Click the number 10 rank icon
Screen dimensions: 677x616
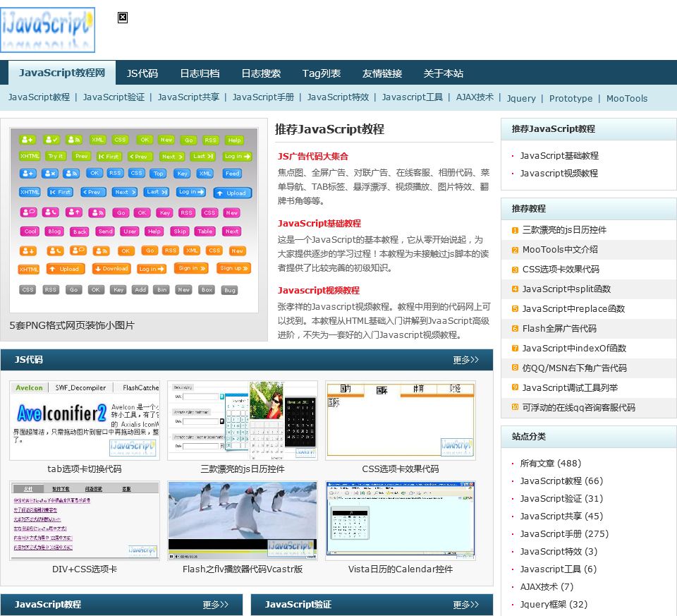(515, 407)
